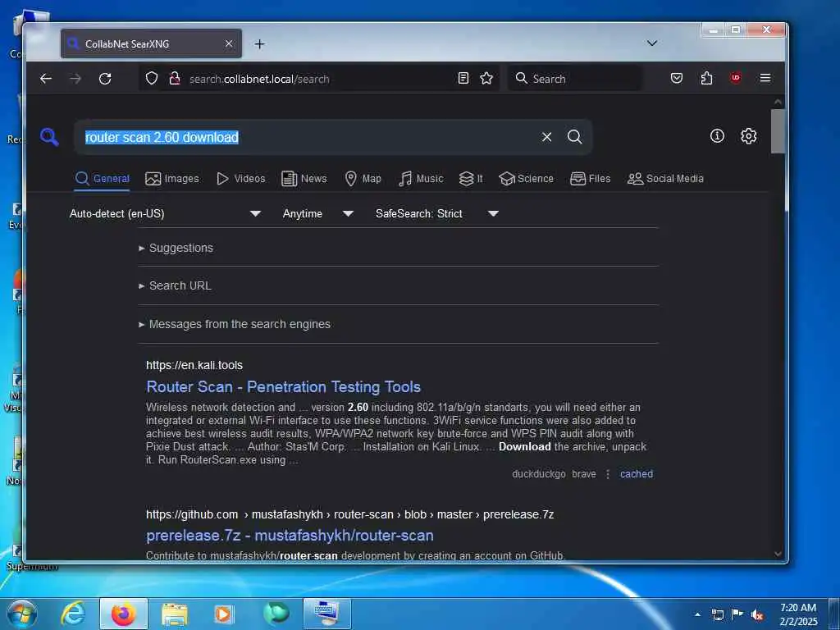The image size is (840, 630).
Task: Click the browser address bar URL
Action: 259,80
